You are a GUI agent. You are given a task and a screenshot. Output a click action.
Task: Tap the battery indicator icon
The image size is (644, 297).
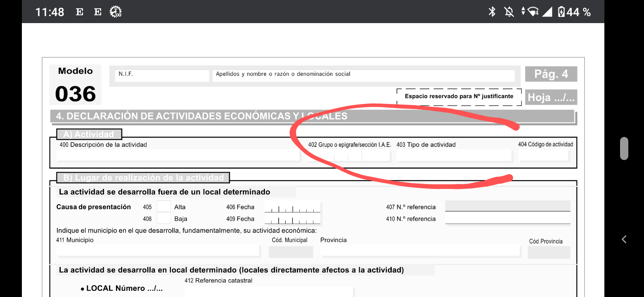[x=561, y=12]
